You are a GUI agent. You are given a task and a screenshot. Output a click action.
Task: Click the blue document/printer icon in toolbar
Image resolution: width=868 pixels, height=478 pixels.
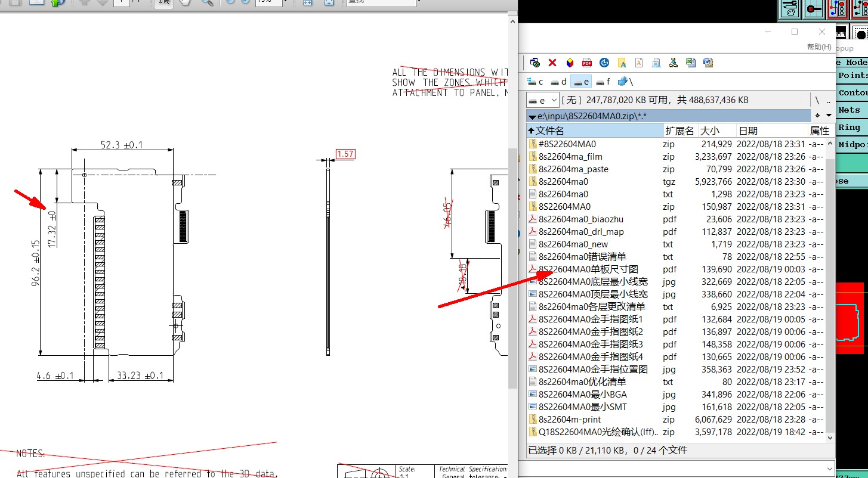tap(656, 63)
